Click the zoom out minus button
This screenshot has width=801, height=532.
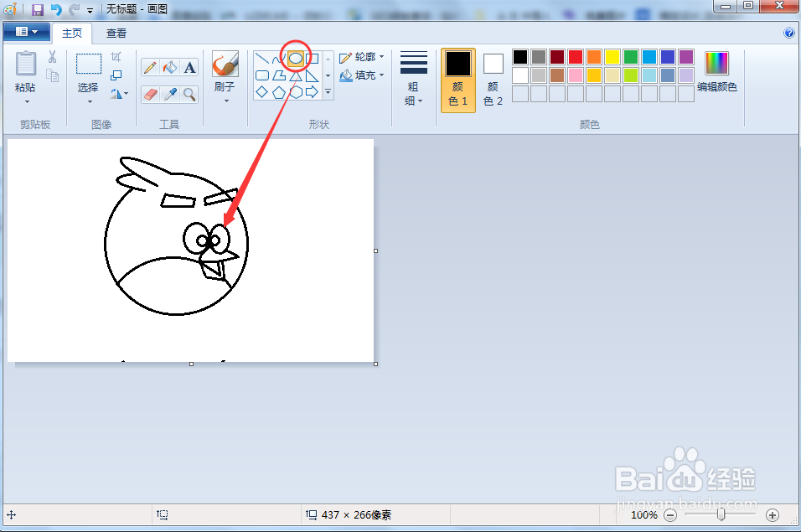(670, 515)
